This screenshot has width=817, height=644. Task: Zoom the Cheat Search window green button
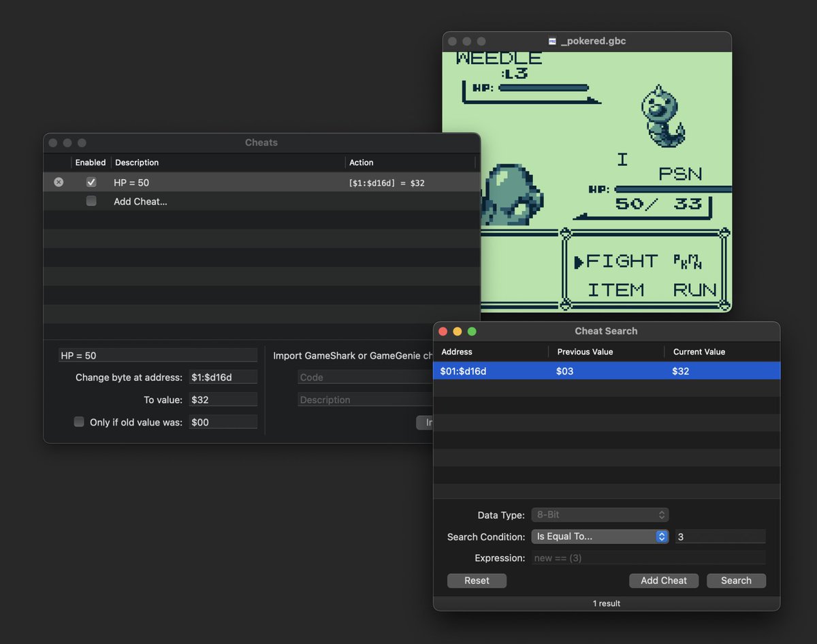[472, 332]
